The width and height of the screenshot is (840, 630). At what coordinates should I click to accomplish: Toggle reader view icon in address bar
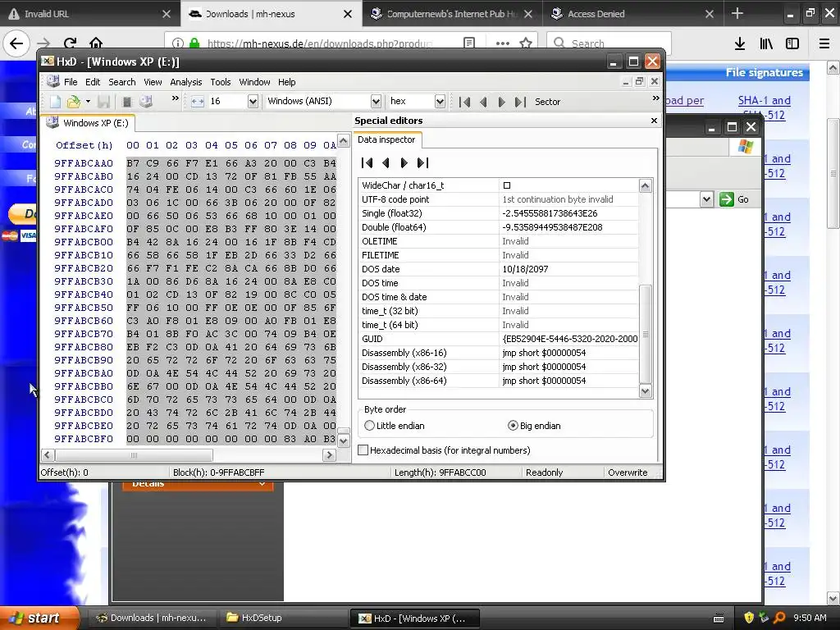[x=469, y=43]
